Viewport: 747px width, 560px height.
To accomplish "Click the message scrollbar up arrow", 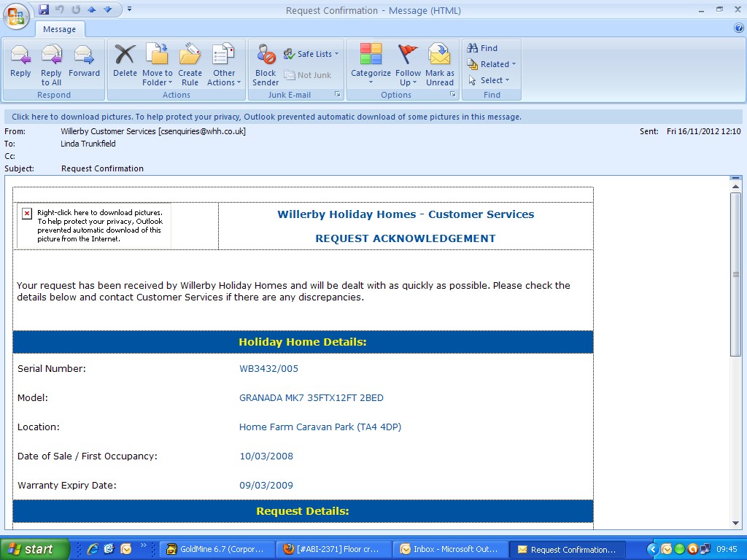I will pyautogui.click(x=735, y=187).
